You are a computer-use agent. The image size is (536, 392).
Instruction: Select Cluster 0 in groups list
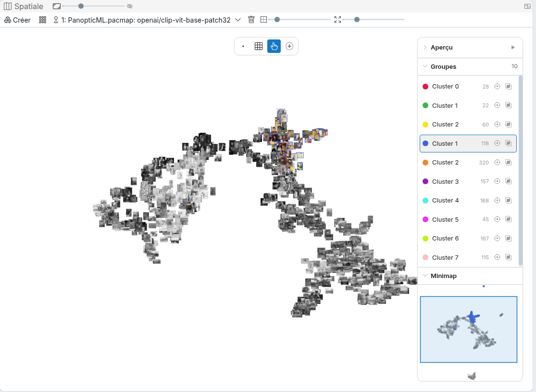tap(468, 87)
